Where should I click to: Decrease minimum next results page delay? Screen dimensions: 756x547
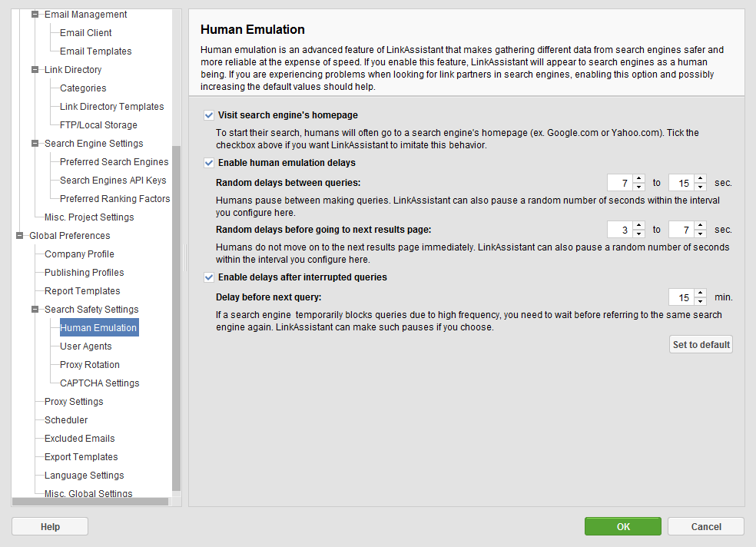(639, 234)
